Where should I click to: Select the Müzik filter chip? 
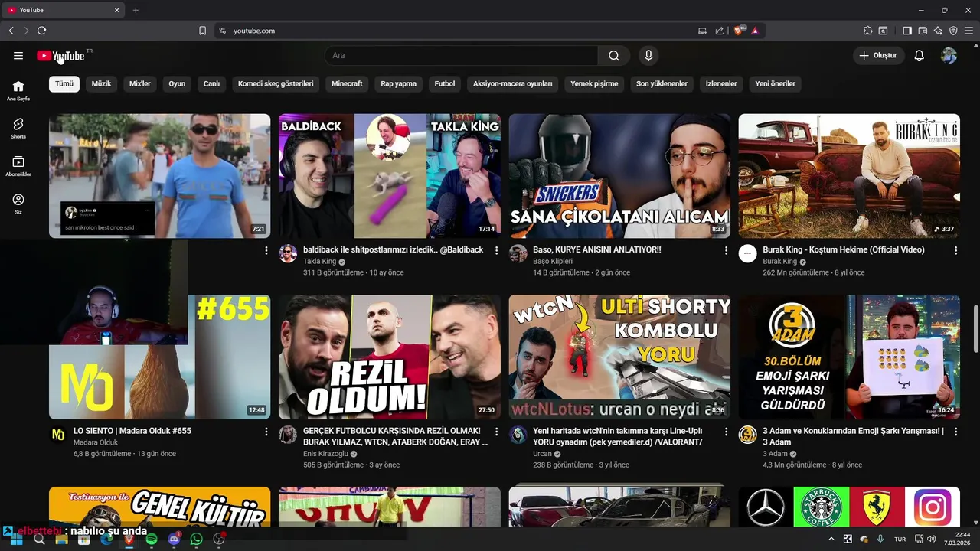[x=102, y=84]
